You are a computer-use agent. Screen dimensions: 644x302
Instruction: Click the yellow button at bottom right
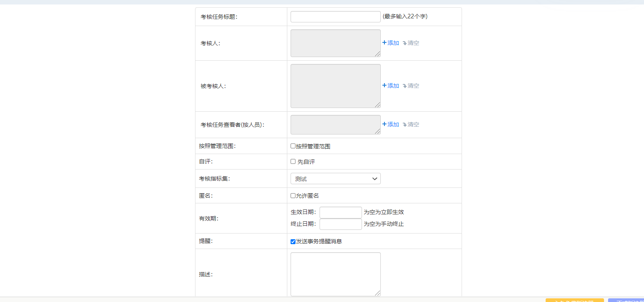coord(574,300)
